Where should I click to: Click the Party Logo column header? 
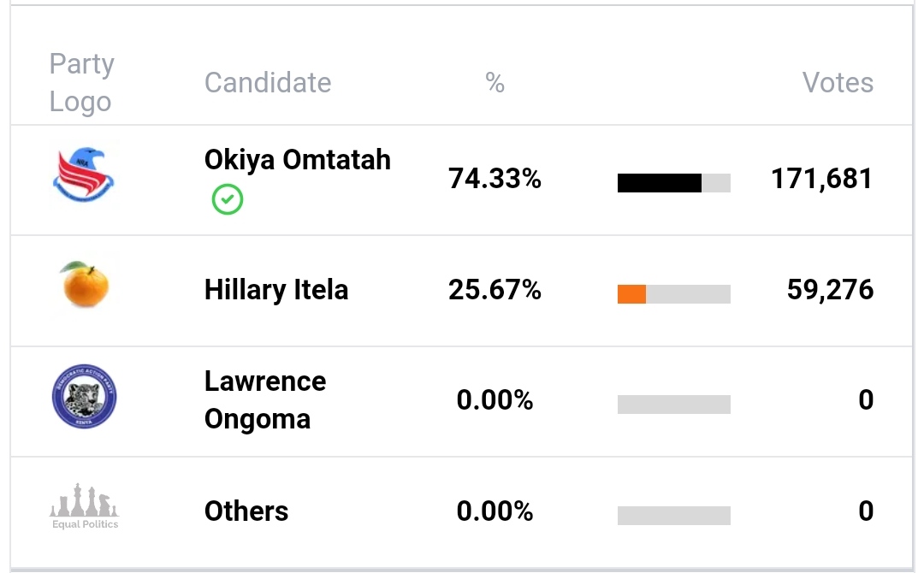click(x=81, y=83)
